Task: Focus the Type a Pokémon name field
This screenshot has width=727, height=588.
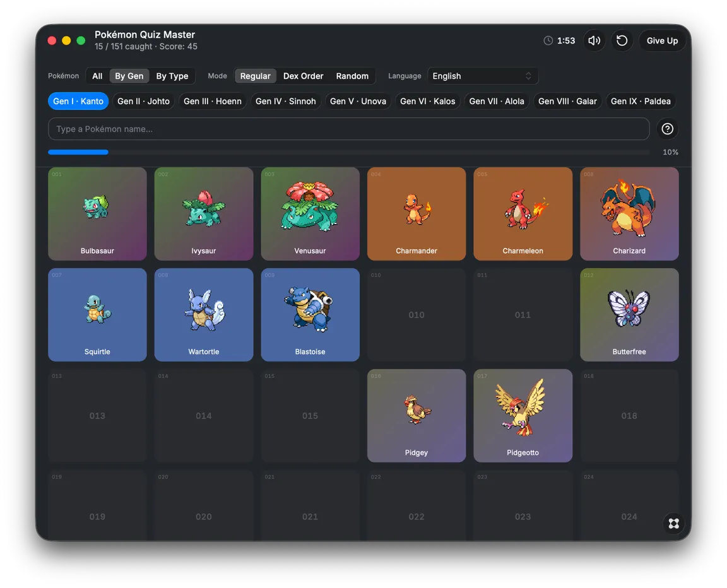Action: 348,129
